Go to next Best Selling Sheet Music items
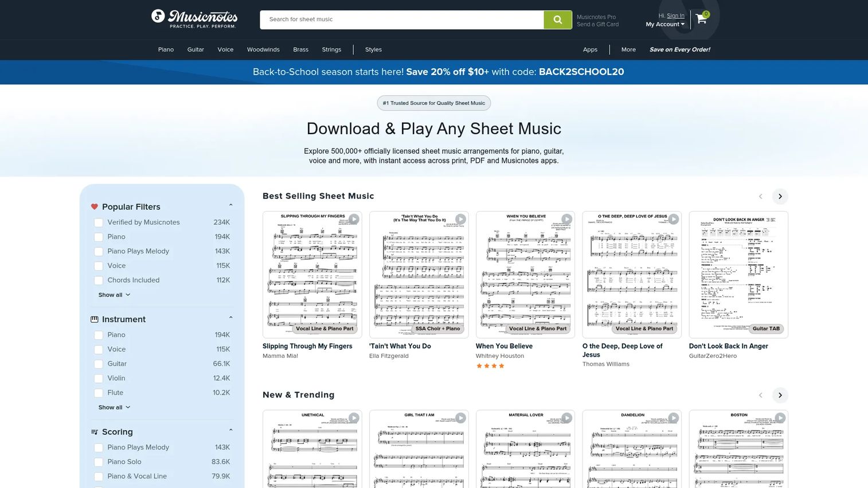The image size is (868, 488). click(780, 196)
